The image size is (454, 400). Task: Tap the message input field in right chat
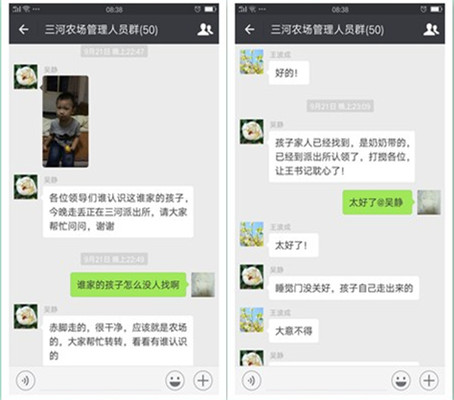point(326,380)
